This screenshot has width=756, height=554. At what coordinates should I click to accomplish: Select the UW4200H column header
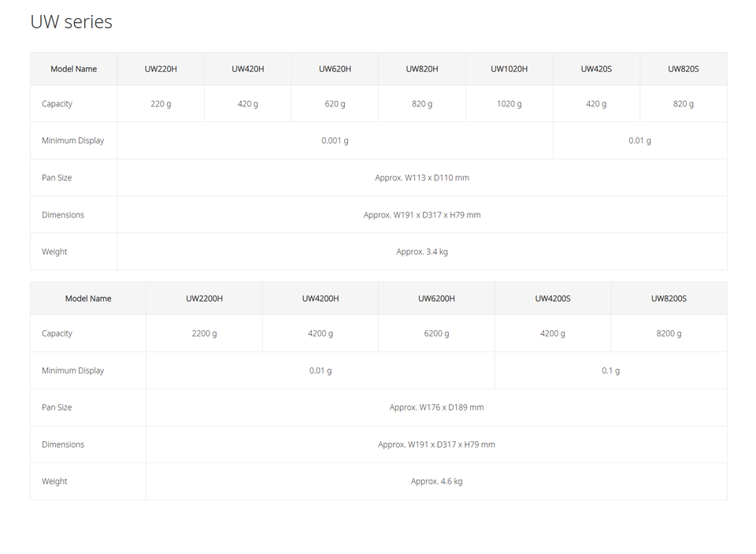pyautogui.click(x=321, y=299)
